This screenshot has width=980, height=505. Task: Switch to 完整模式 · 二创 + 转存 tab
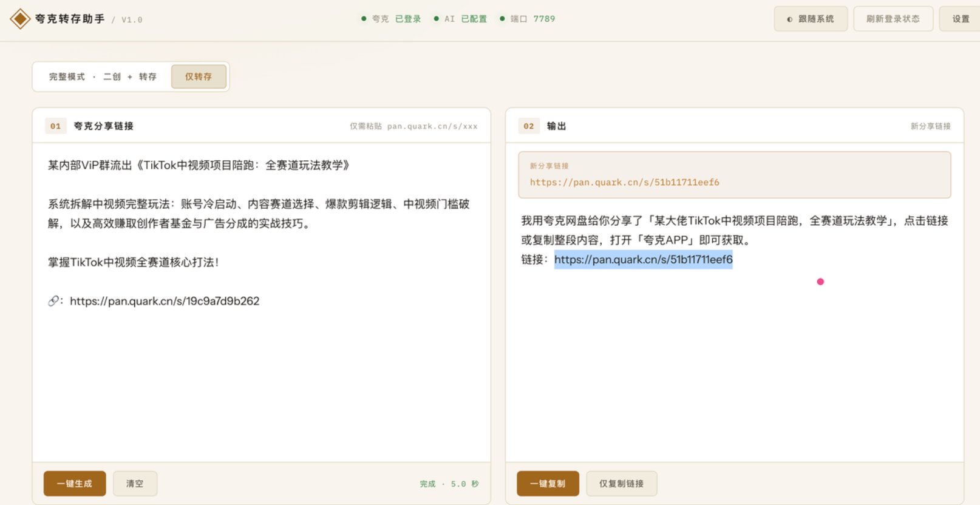coord(103,76)
